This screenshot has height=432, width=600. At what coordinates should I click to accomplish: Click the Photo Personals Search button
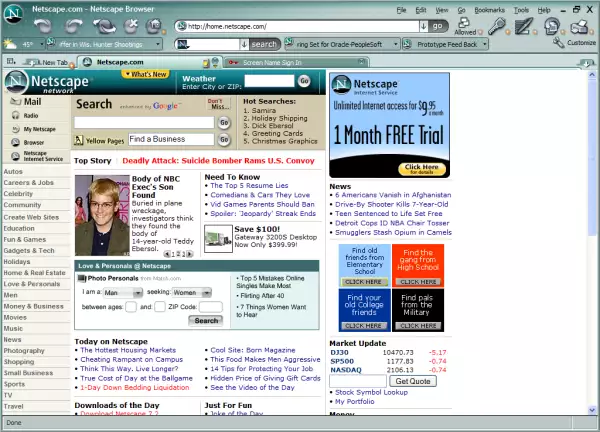[x=206, y=320]
